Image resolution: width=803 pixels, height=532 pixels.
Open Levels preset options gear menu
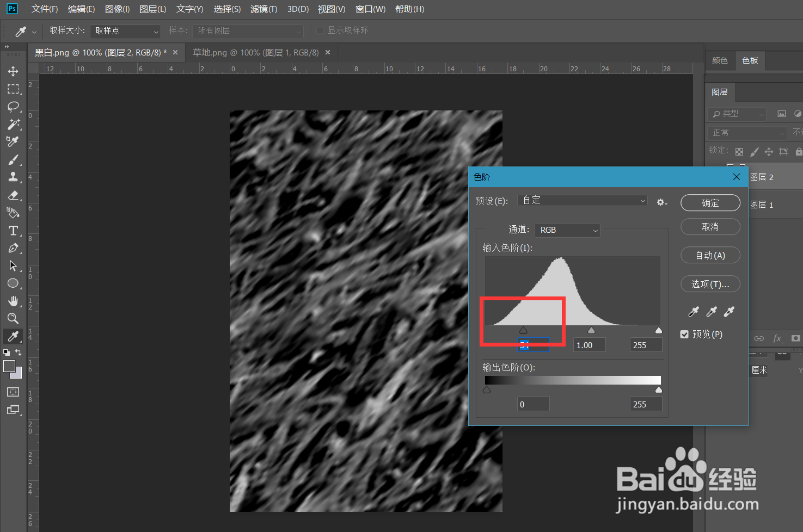pyautogui.click(x=661, y=202)
